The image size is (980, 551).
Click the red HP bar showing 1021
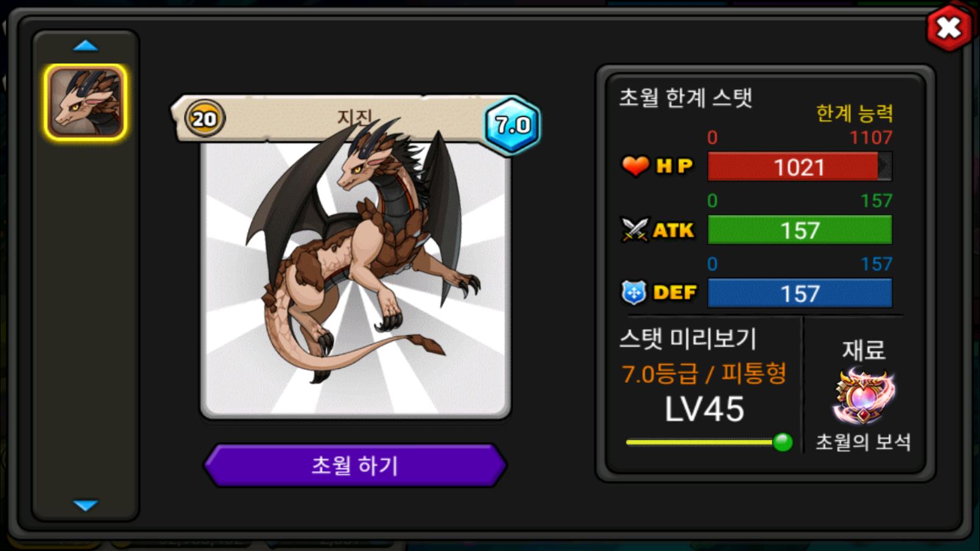pos(800,166)
